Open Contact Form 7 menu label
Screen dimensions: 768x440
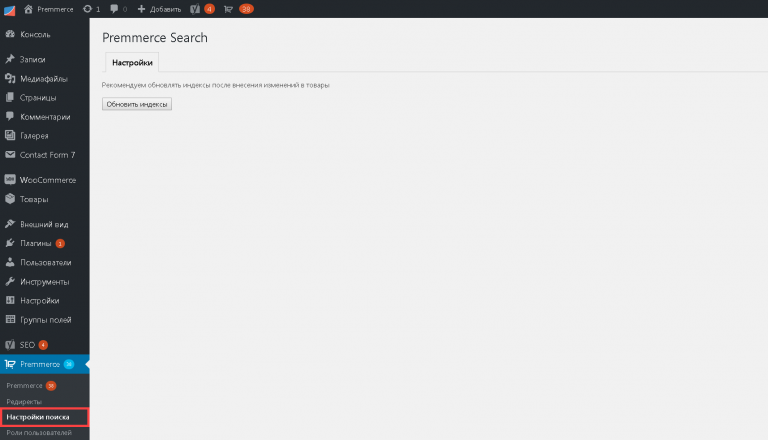[48, 155]
